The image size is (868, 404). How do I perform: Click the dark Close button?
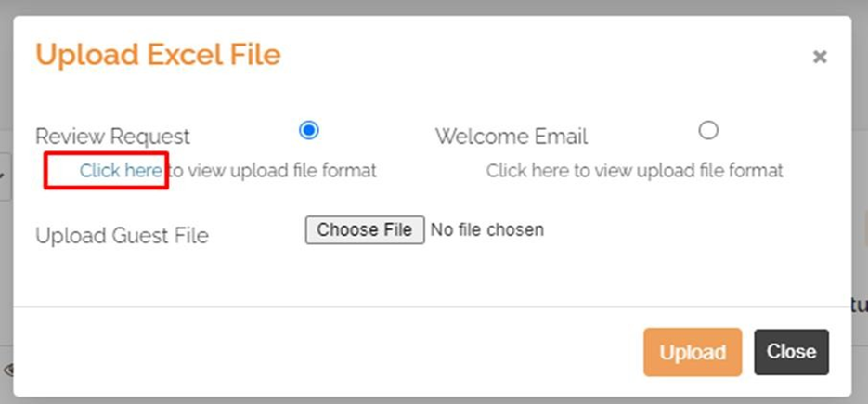pos(791,352)
